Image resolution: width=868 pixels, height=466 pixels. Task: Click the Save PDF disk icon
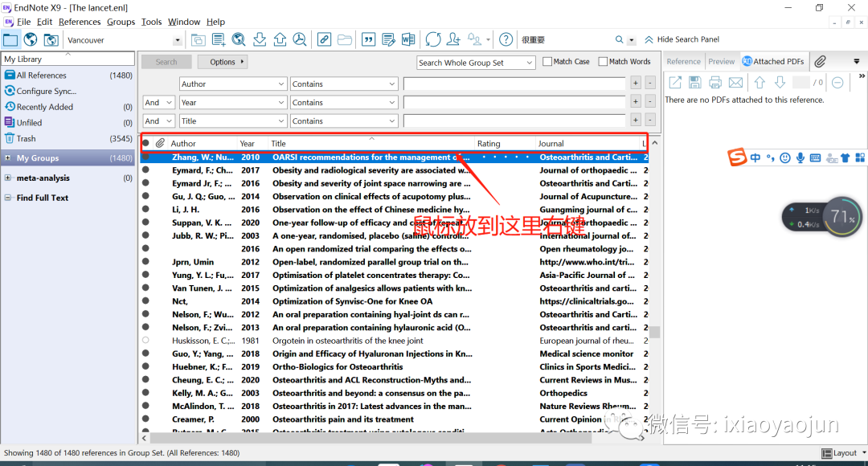tap(695, 83)
